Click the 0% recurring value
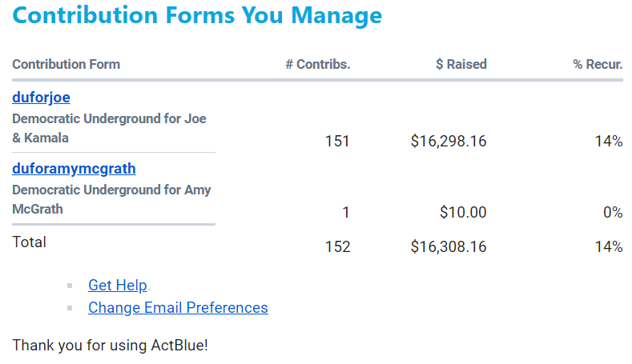Viewport: 632px width, 364px height. (613, 212)
